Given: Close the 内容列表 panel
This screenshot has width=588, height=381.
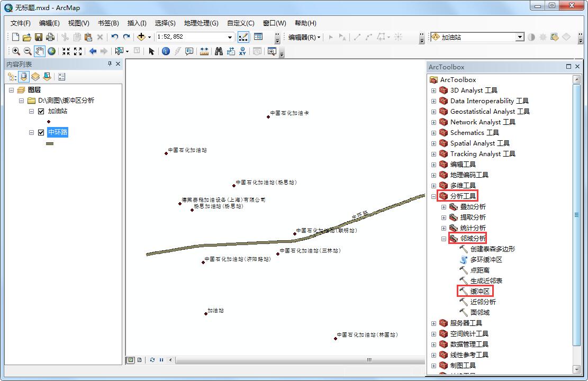Looking at the screenshot, I should tap(117, 64).
